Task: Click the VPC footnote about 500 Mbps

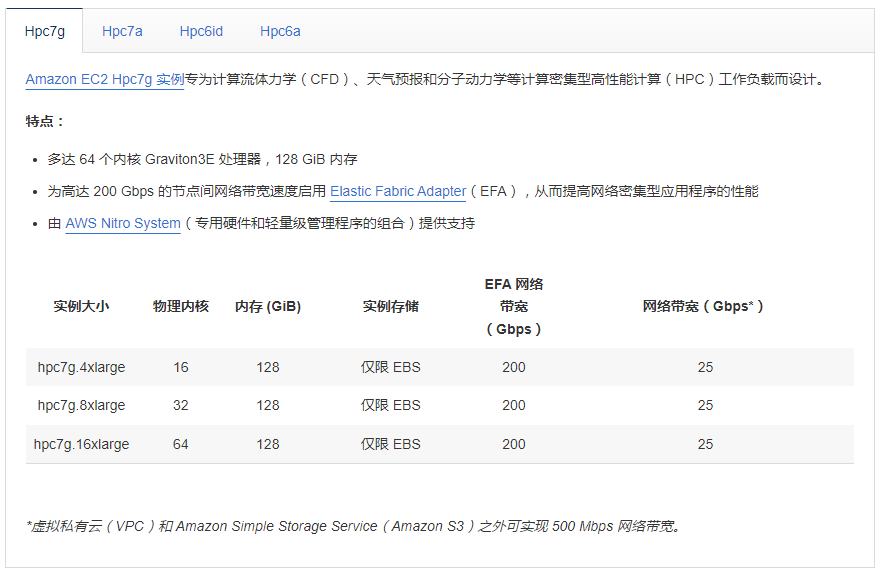Action: click(x=355, y=526)
